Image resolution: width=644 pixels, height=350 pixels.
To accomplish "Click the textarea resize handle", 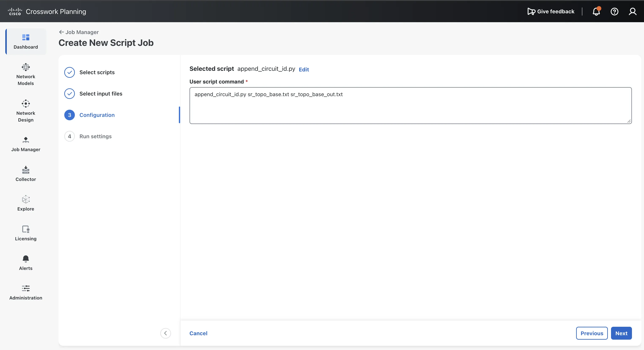I will pos(629,121).
